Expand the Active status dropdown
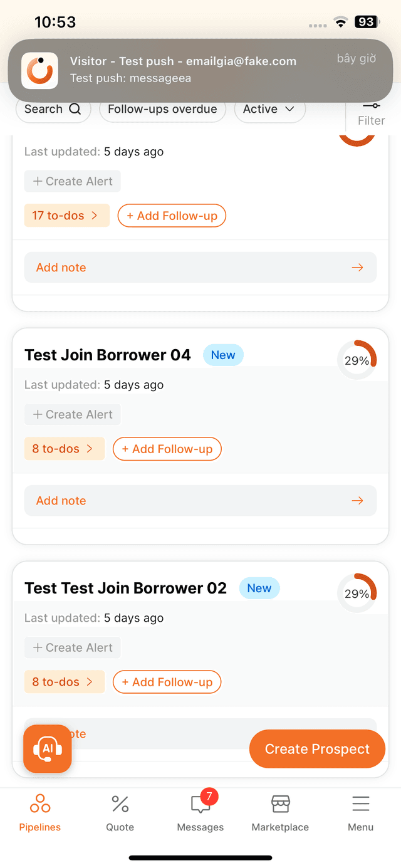 [269, 109]
